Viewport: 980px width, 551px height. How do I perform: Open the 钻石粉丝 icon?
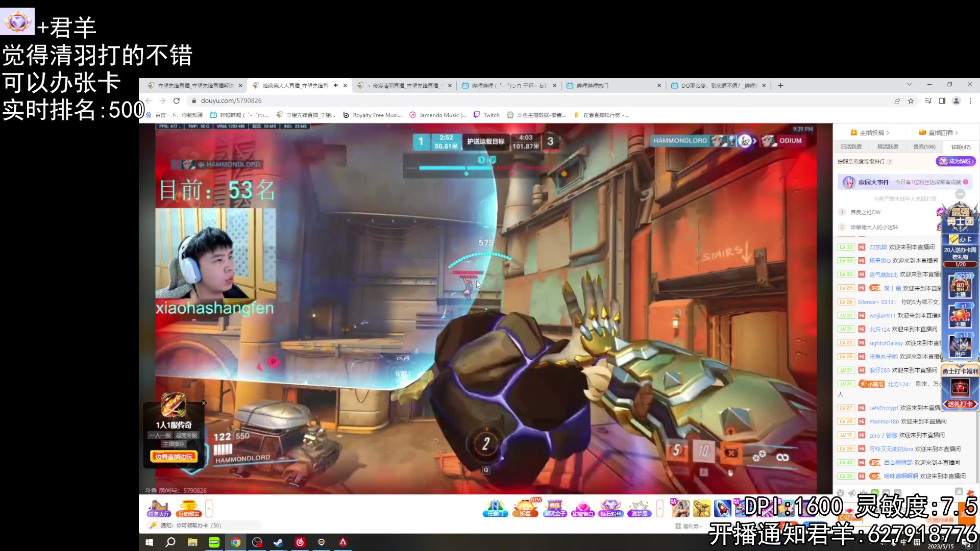coord(611,509)
